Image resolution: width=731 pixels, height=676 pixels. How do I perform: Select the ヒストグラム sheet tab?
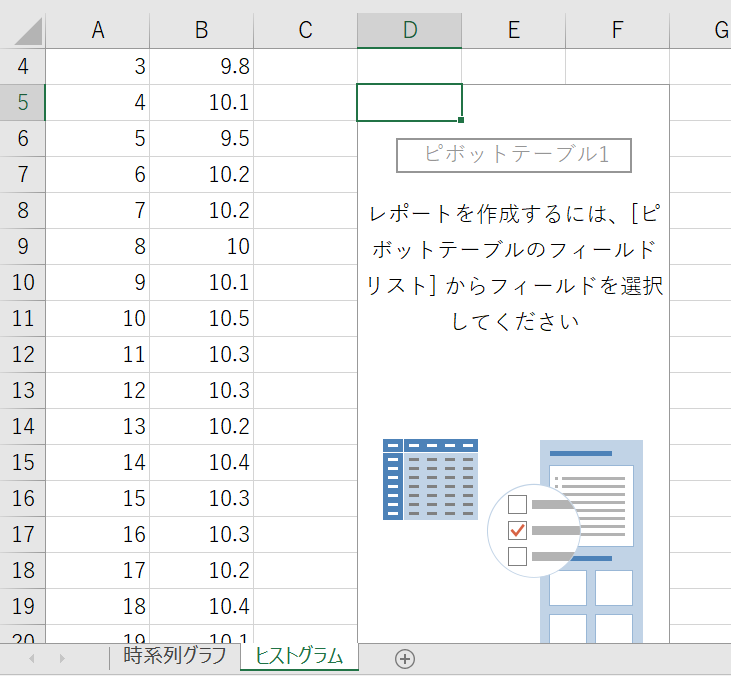tap(299, 656)
